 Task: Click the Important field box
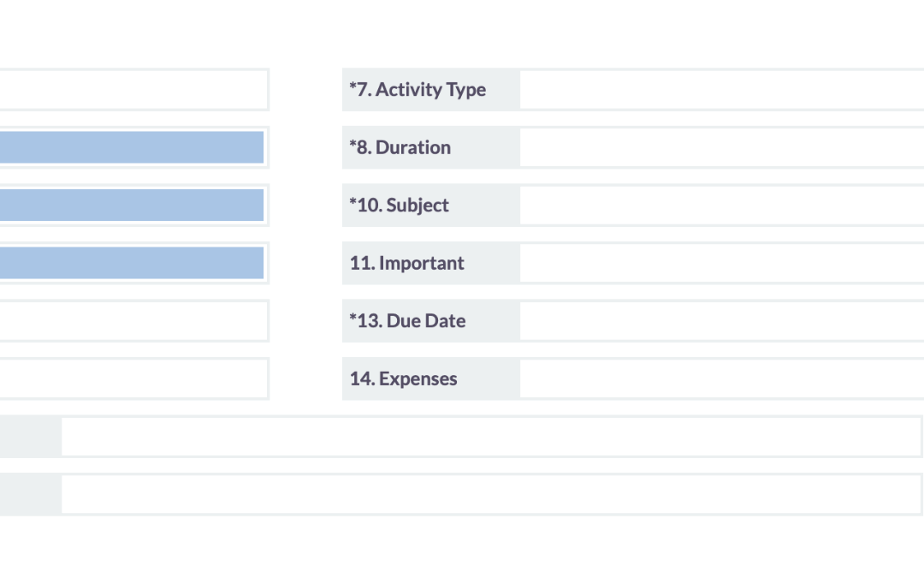coord(720,263)
